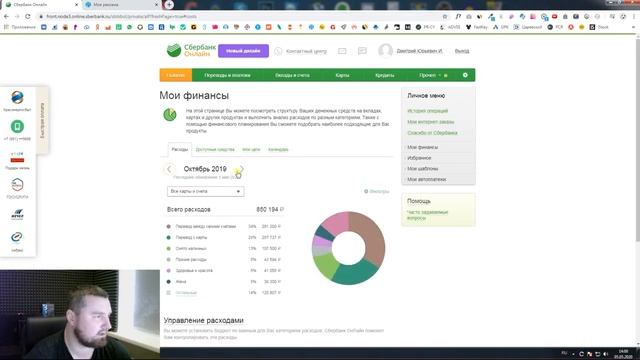Switch to the Календарь tab
Viewport: 640px width, 360px height.
click(x=278, y=149)
